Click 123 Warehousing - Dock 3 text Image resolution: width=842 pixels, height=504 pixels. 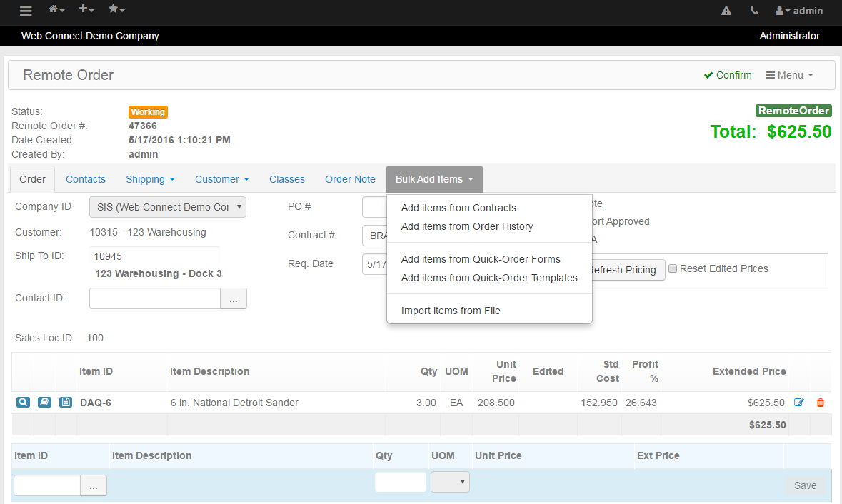pyautogui.click(x=159, y=273)
